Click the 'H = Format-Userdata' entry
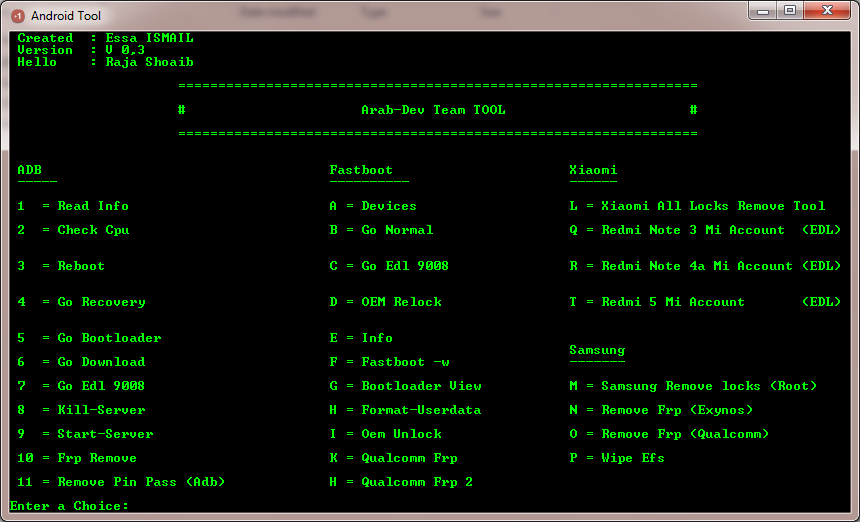 pos(405,410)
